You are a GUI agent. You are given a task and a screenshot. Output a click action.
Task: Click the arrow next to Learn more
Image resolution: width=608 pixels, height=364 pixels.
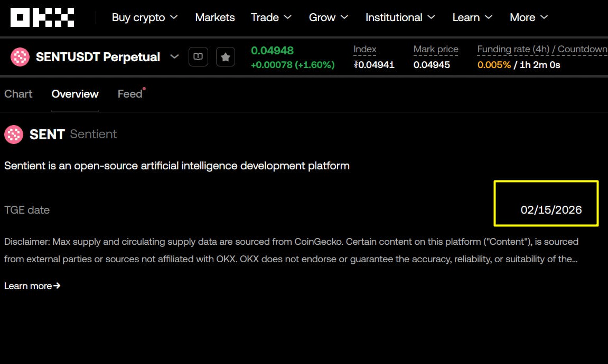(57, 286)
